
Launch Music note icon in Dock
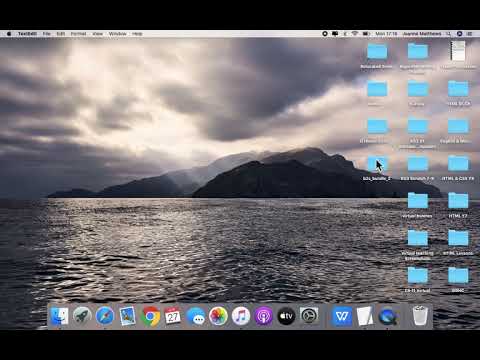241,316
